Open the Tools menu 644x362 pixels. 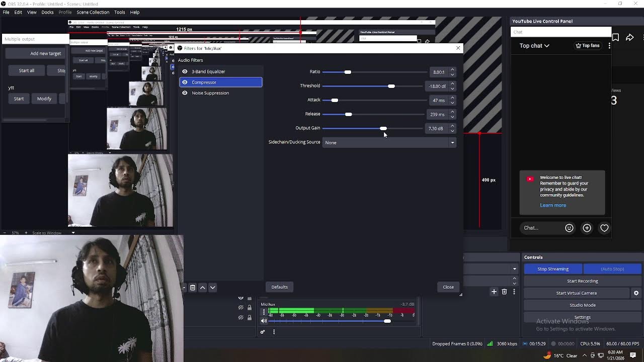coord(119,12)
